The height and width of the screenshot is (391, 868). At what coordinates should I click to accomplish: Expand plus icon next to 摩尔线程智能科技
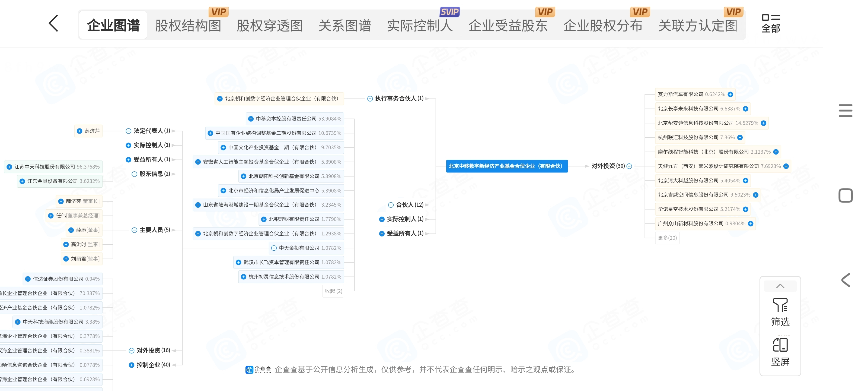[x=776, y=152]
